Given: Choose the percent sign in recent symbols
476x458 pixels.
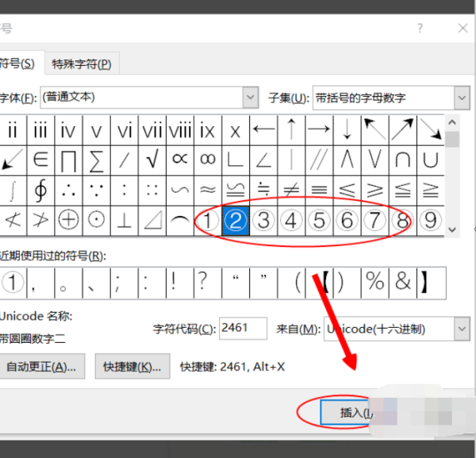Looking at the screenshot, I should 375,283.
